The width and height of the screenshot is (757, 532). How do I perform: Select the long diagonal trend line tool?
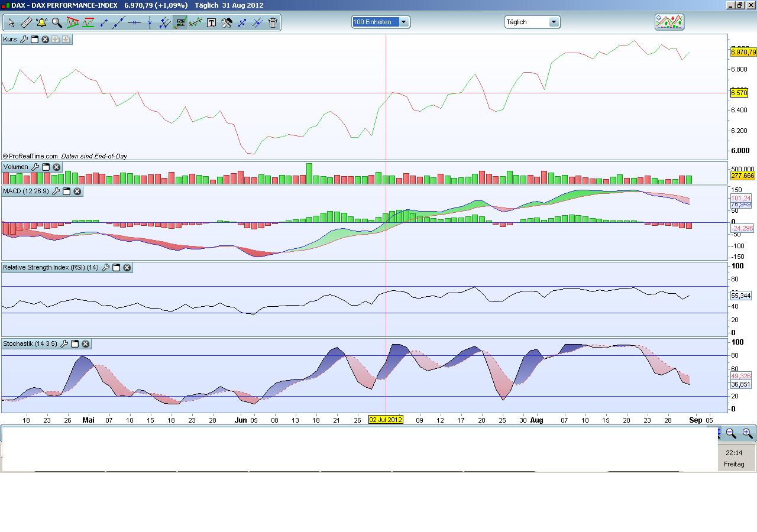point(119,23)
